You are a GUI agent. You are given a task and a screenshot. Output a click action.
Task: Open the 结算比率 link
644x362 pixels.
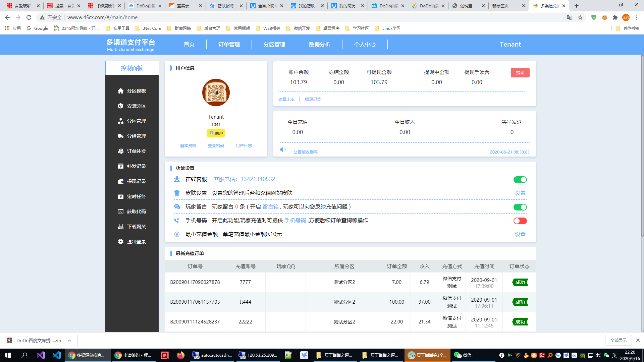point(286,100)
